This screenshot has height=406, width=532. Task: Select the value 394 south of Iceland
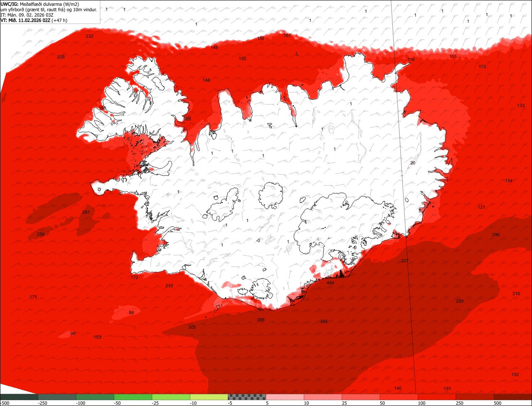click(324, 322)
